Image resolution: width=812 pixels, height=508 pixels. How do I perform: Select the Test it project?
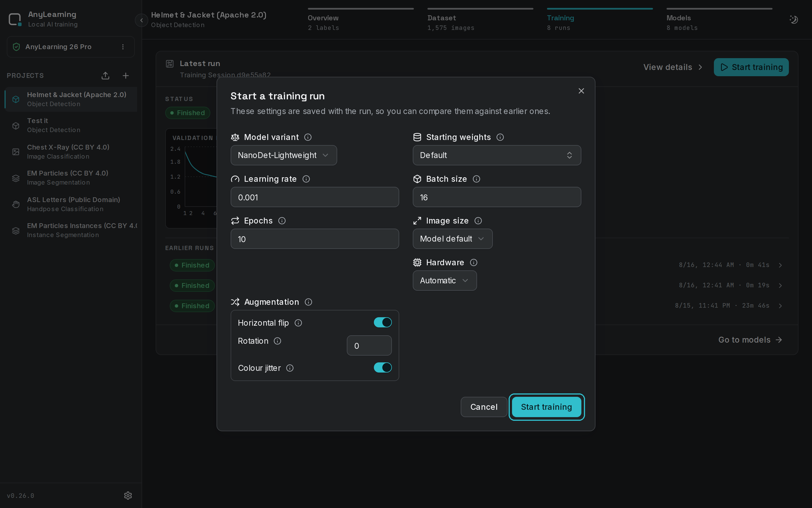tap(71, 125)
